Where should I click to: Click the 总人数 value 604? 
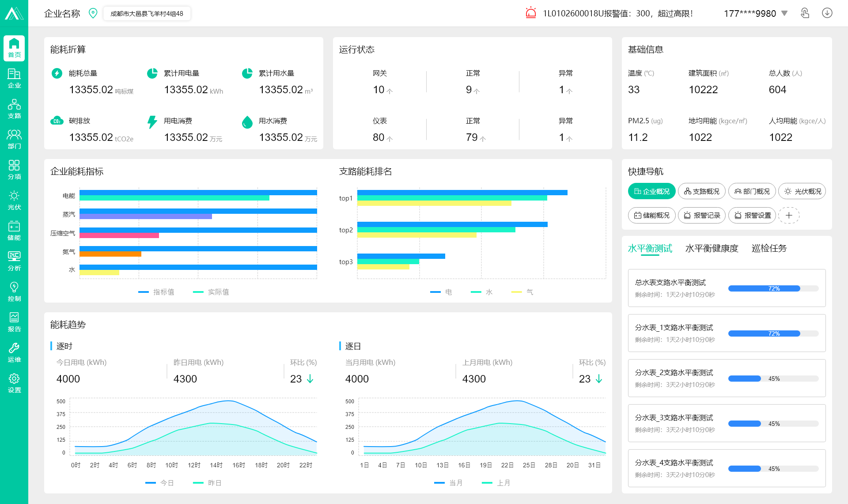777,90
